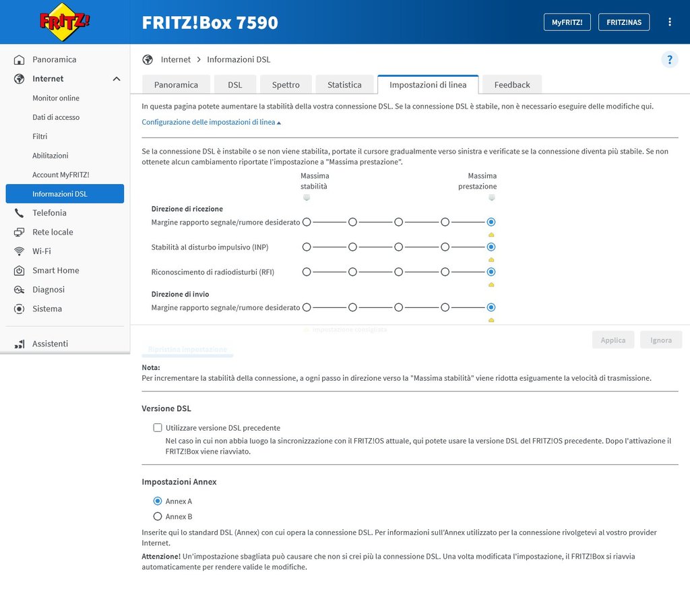Set send SNR margin to middle step
690x616 pixels.
click(x=399, y=307)
